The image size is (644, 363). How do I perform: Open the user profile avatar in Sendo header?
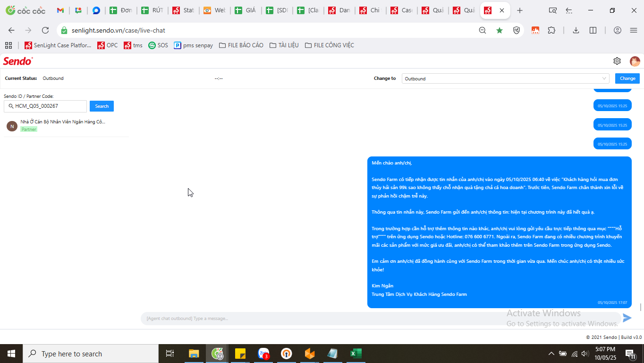point(635,61)
